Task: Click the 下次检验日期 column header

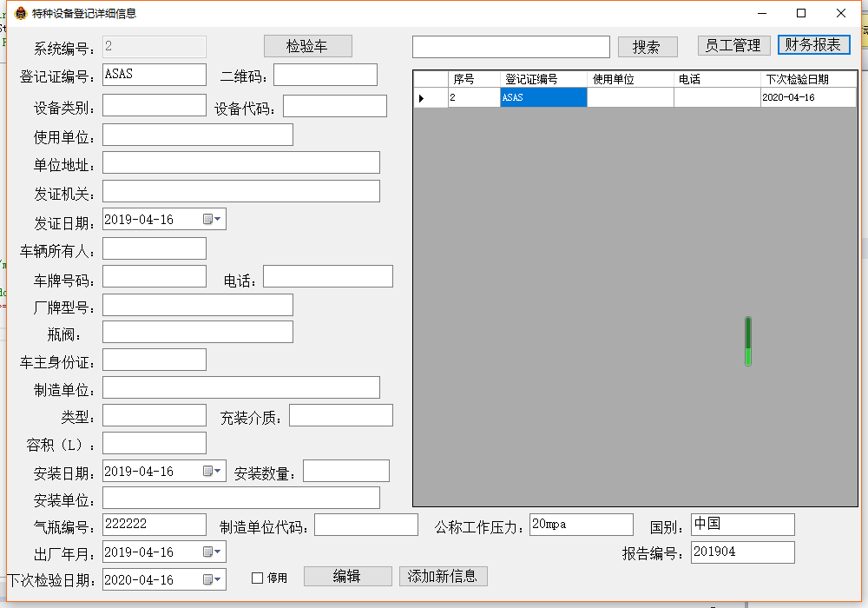Action: point(807,79)
